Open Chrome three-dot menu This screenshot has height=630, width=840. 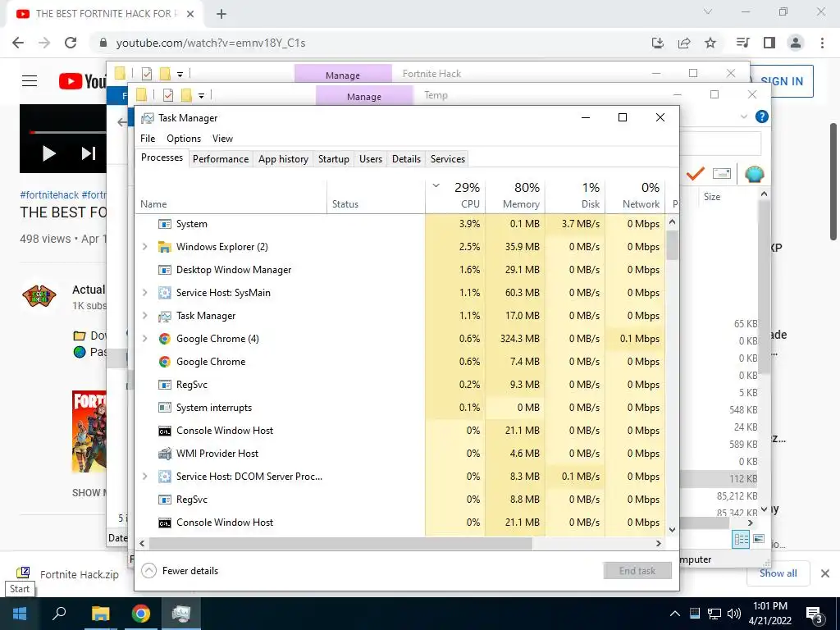(x=822, y=43)
